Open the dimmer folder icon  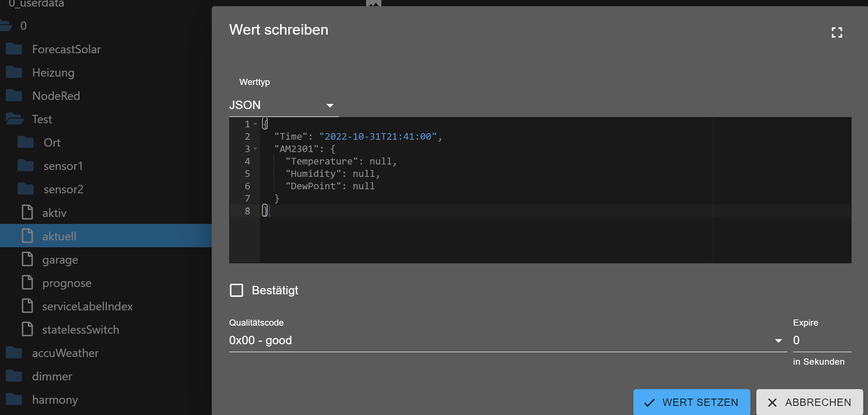(14, 376)
